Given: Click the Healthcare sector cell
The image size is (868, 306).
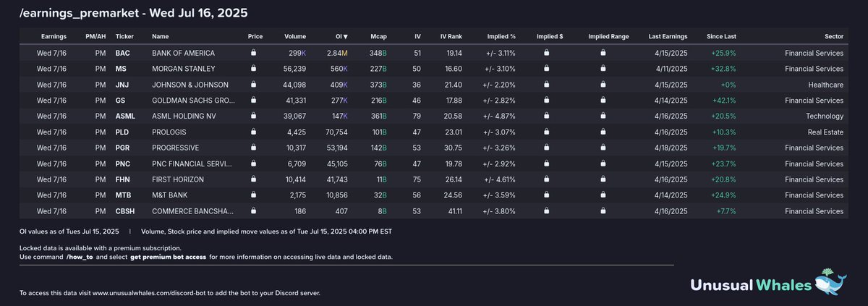Looking at the screenshot, I should pyautogui.click(x=825, y=85).
